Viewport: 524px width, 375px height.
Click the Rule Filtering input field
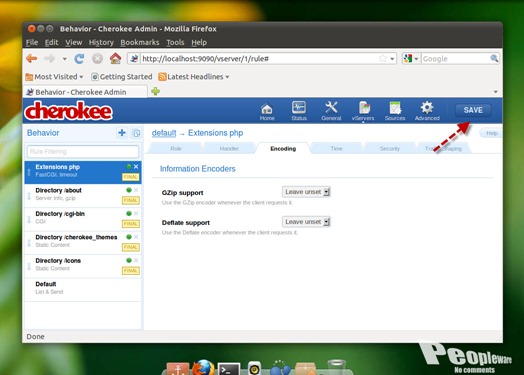coord(83,151)
